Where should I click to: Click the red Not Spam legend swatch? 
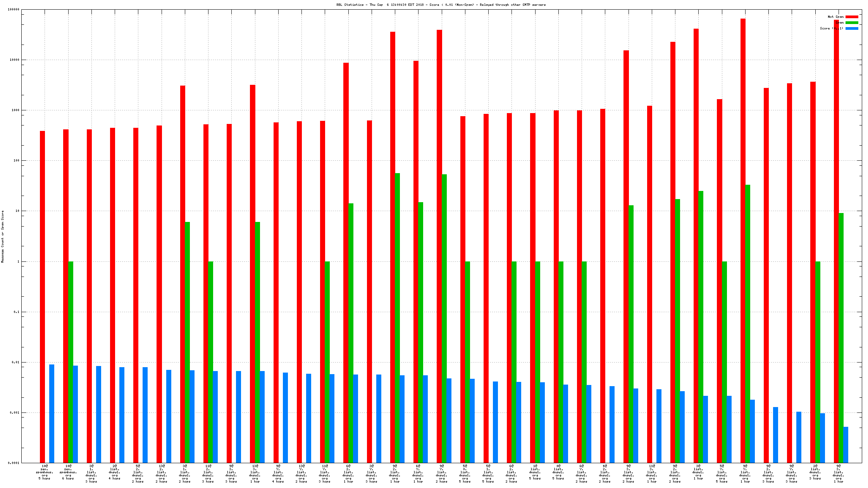[852, 17]
